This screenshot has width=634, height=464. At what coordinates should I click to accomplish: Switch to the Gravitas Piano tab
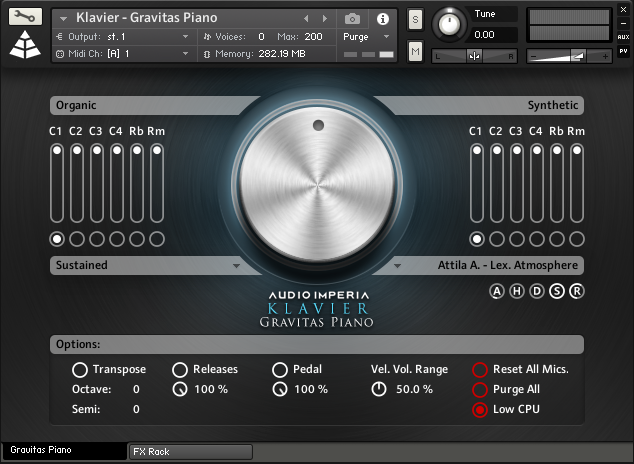[65, 450]
